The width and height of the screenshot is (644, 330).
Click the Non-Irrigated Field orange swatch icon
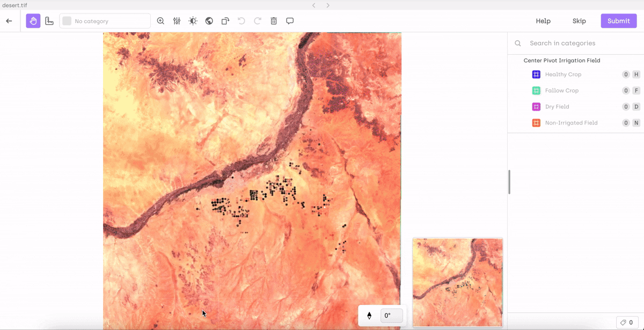(x=536, y=123)
